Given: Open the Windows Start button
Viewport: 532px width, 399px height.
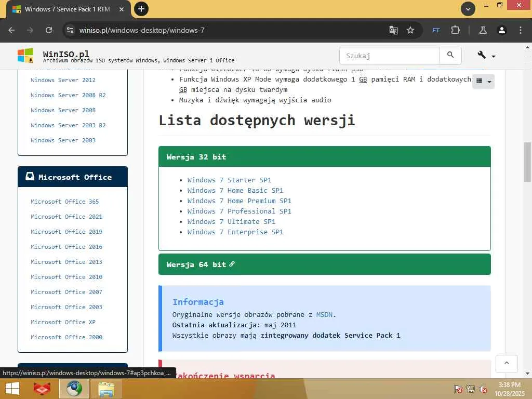Looking at the screenshot, I should 12,389.
